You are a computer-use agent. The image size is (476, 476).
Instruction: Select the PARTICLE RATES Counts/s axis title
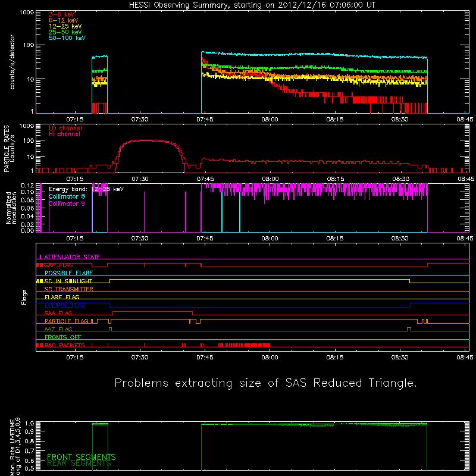pyautogui.click(x=9, y=149)
